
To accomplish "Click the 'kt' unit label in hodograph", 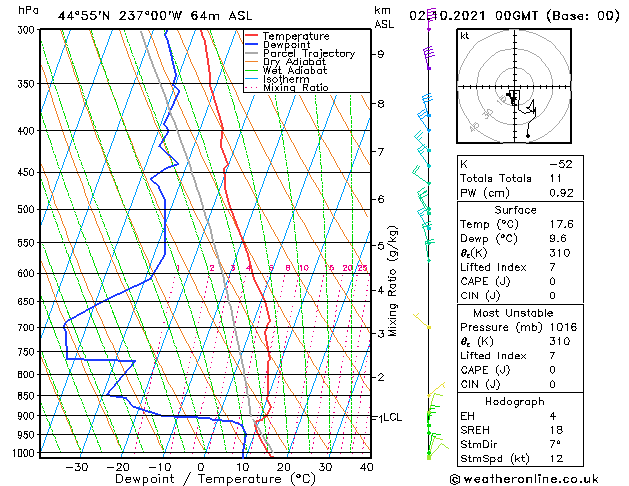I will pyautogui.click(x=465, y=36).
